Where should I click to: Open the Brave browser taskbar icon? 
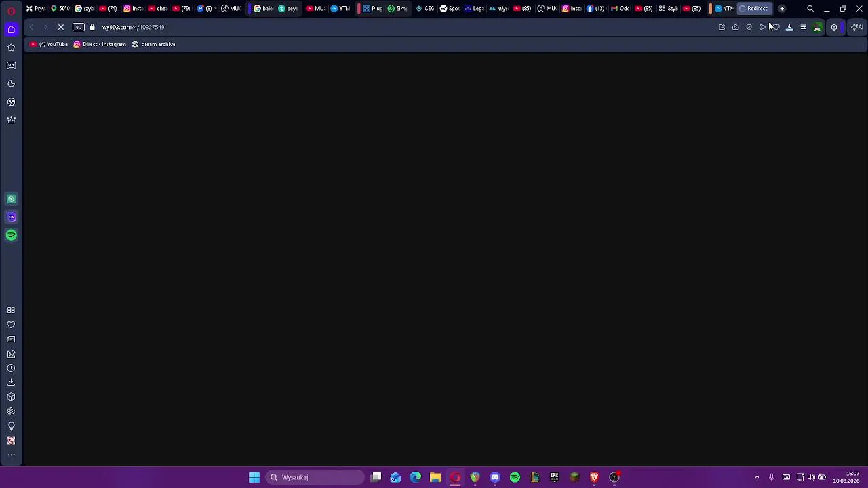(x=594, y=477)
